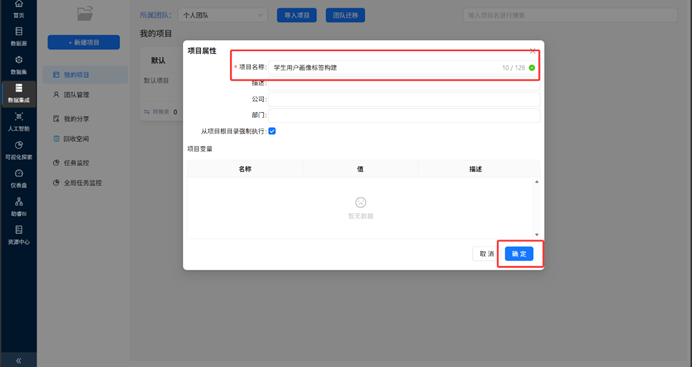The height and width of the screenshot is (367, 692).
Task: Open 首页 home in the left sidebar
Action: 19,9
